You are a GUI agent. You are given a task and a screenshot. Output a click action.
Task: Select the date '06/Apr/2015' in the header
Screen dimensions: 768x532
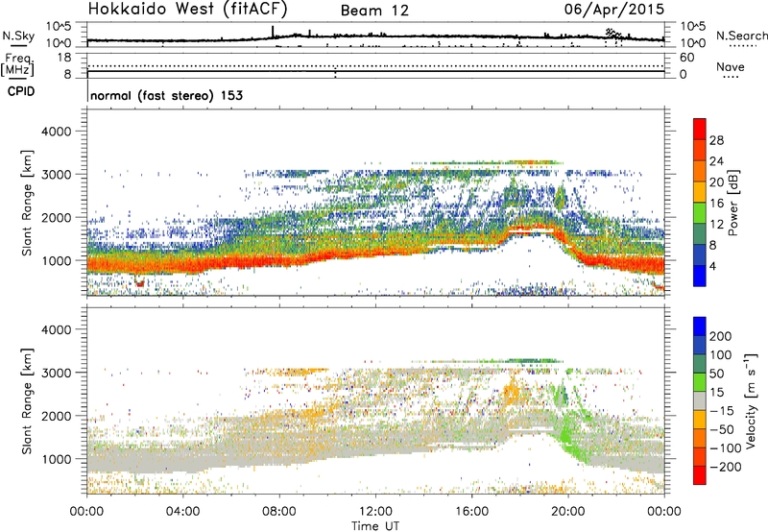pyautogui.click(x=614, y=10)
